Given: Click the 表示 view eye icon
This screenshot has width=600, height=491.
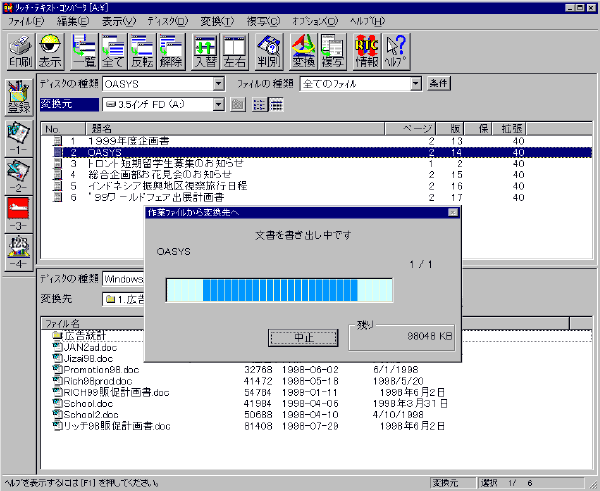Looking at the screenshot, I should click(x=51, y=52).
